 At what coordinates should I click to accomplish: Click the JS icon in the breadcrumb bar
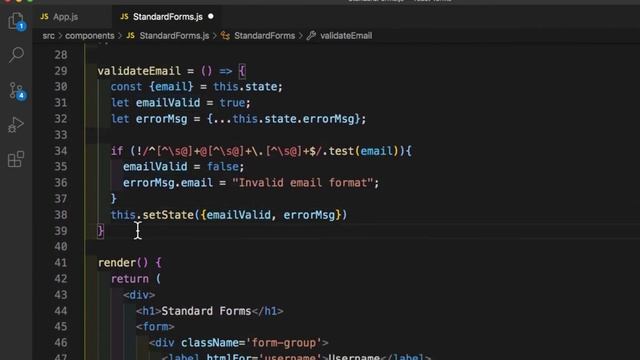(x=130, y=36)
